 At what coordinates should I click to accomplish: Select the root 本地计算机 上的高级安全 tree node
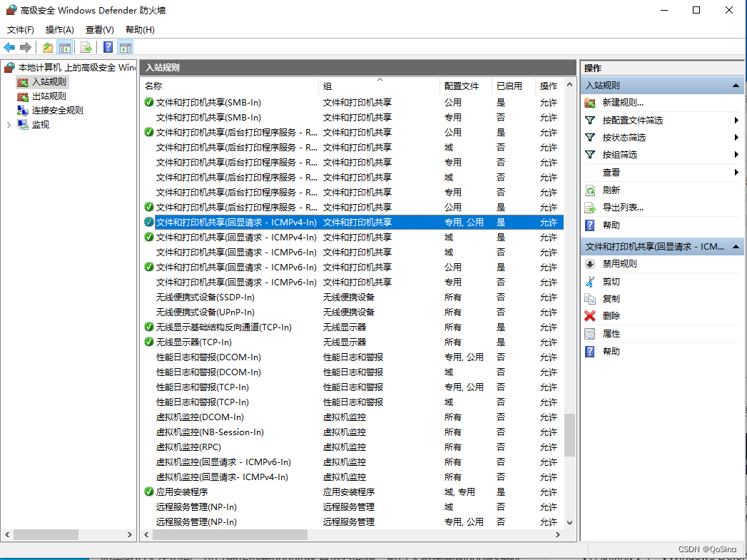[76, 68]
